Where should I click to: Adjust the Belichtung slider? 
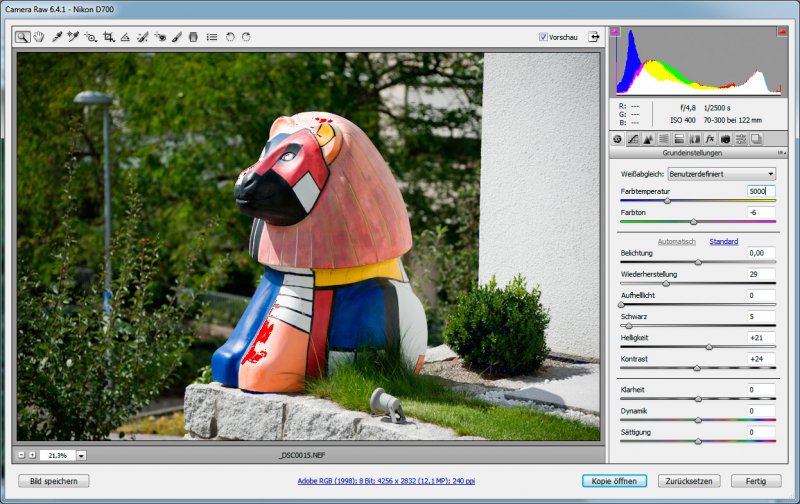coord(698,262)
